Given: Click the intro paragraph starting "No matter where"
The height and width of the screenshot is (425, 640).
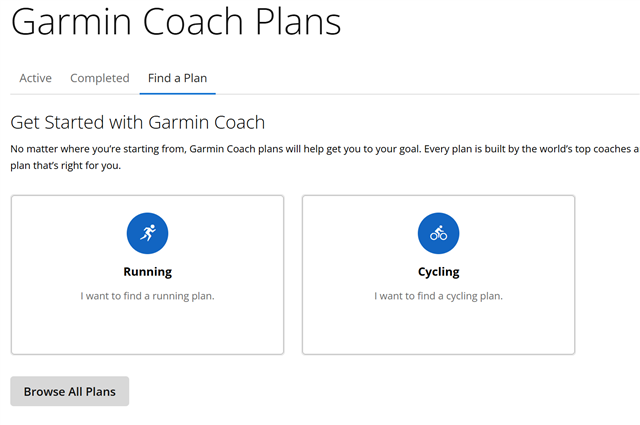Looking at the screenshot, I should 325,157.
